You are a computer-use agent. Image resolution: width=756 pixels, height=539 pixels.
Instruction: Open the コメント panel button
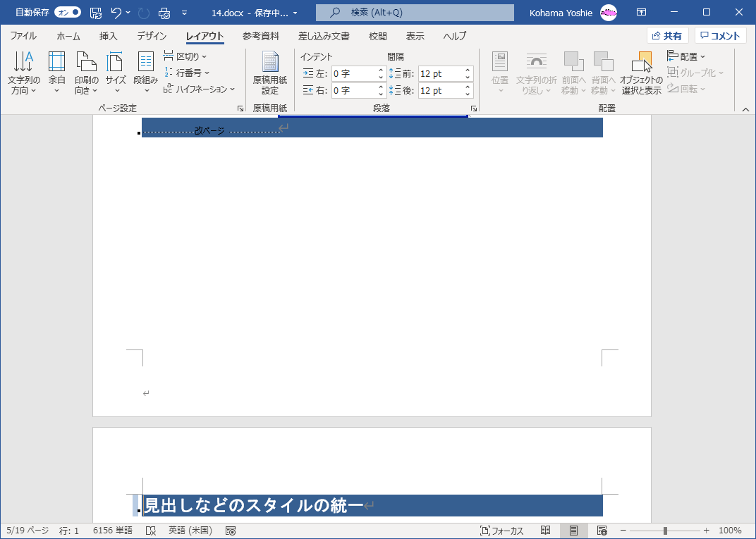coord(721,35)
